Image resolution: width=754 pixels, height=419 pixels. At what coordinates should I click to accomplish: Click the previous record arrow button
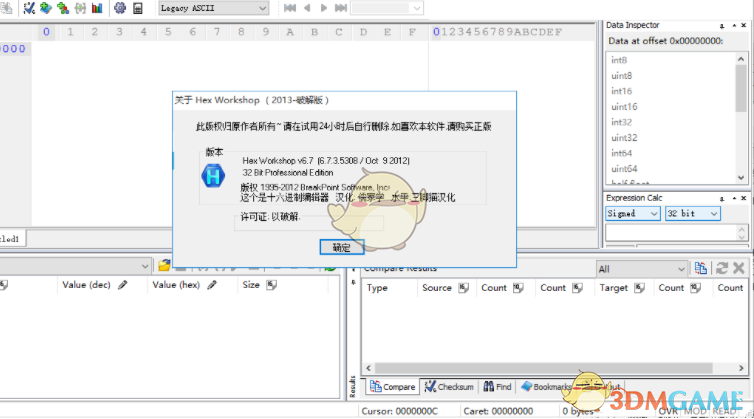307,8
